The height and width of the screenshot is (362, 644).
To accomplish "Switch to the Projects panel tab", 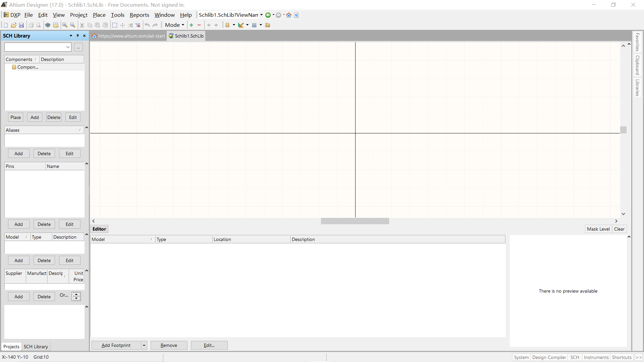I will point(11,347).
